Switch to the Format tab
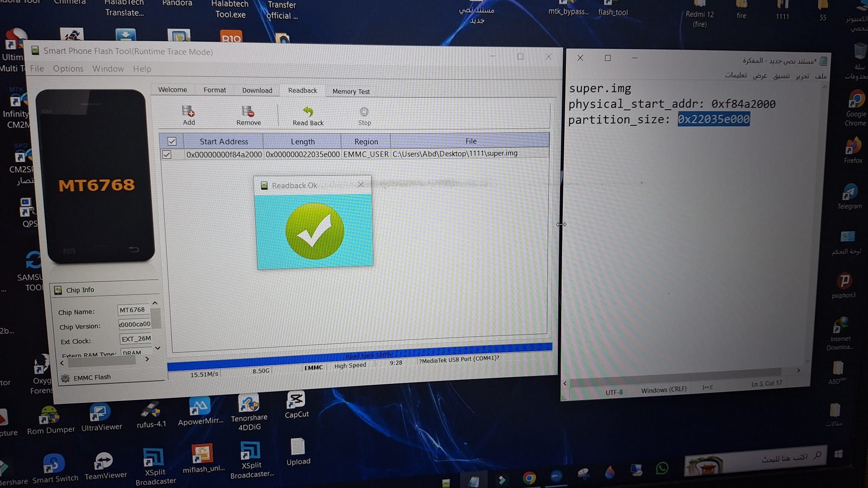868x488 pixels. (x=214, y=90)
